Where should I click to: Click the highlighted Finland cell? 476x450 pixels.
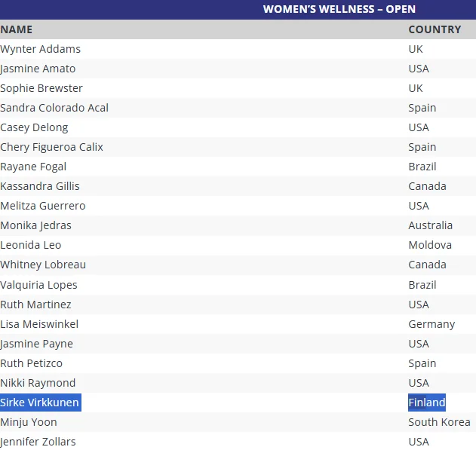(427, 403)
